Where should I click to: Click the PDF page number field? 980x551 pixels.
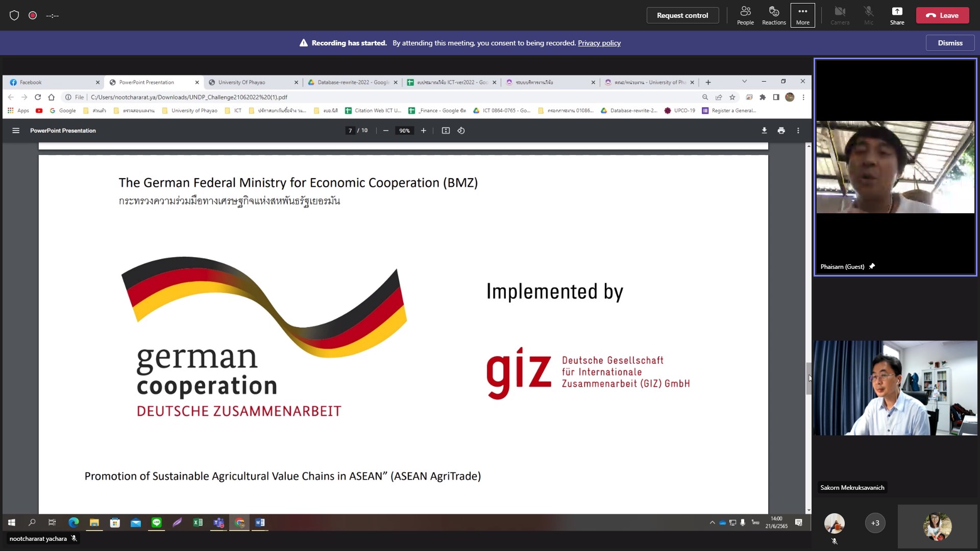(x=350, y=131)
